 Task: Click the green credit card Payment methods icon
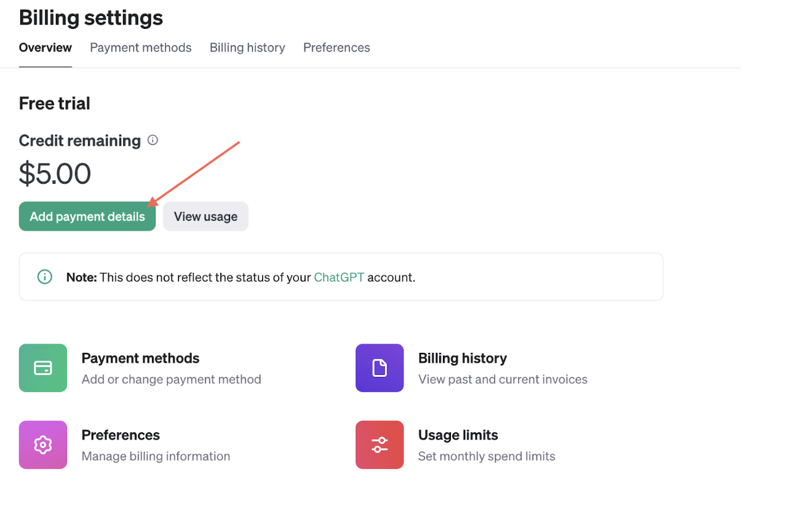click(43, 368)
